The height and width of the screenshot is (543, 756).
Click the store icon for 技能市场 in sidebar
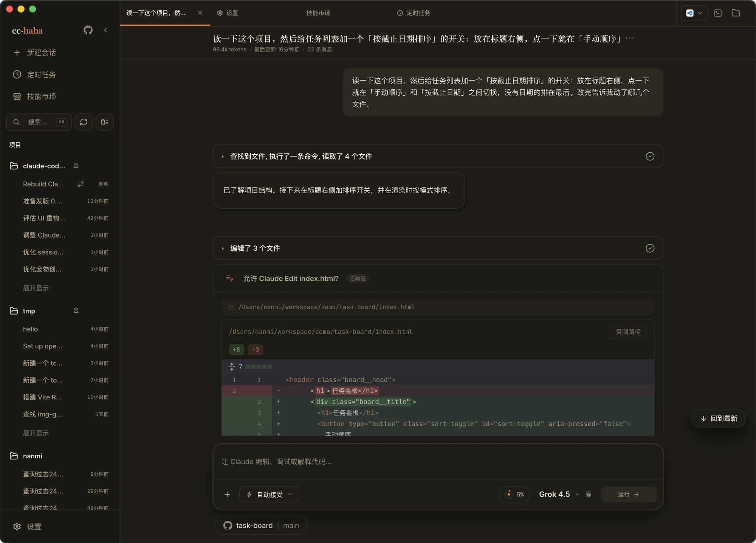point(17,96)
